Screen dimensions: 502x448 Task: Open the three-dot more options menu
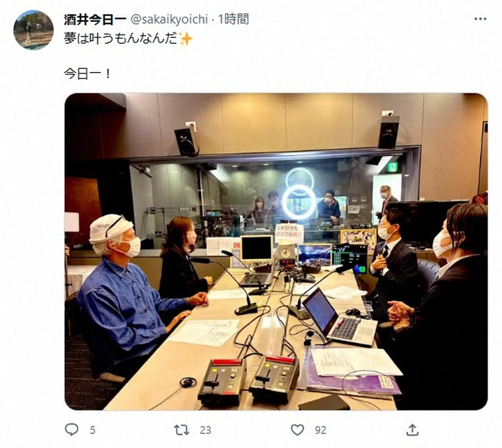point(480,19)
